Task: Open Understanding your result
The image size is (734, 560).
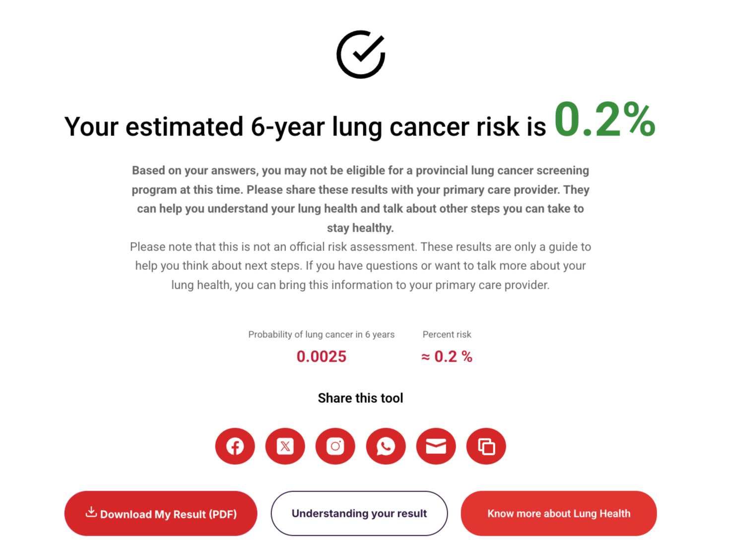Action: [359, 513]
